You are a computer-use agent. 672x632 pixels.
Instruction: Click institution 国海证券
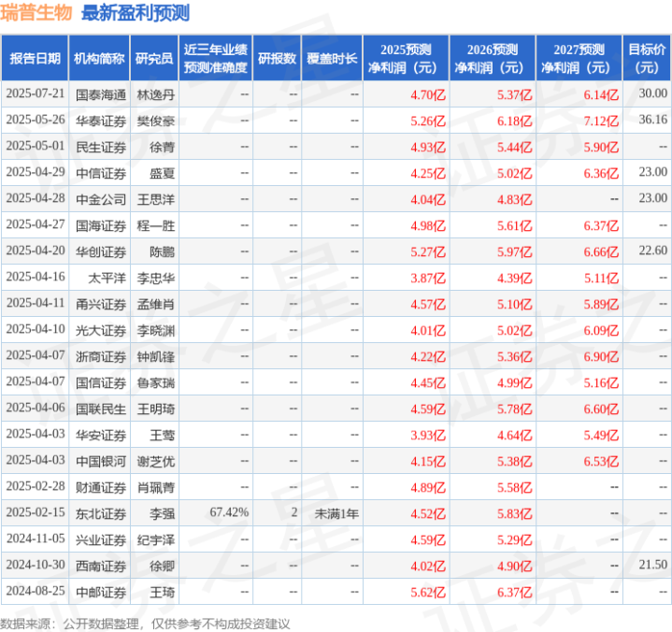101,225
